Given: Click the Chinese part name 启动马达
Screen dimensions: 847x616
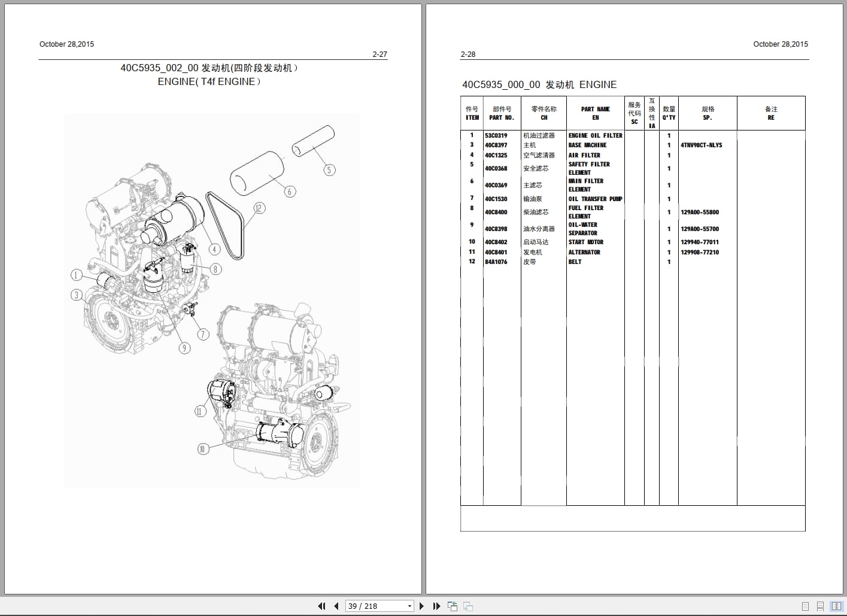Looking at the screenshot, I should point(536,242).
